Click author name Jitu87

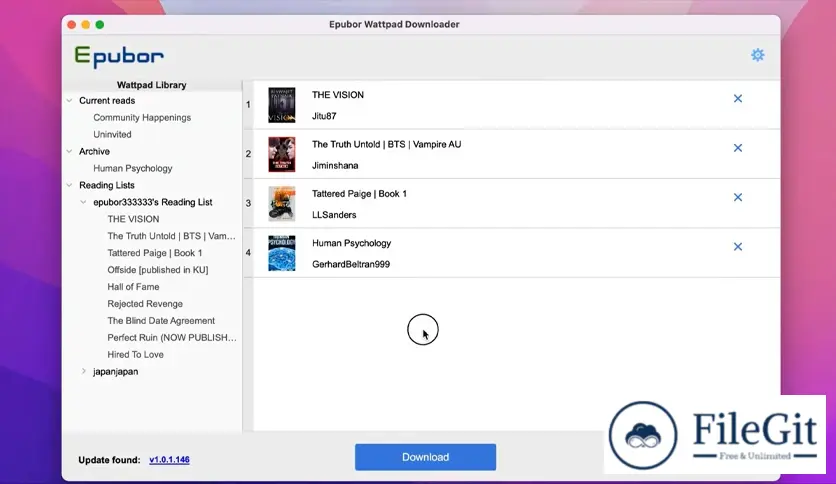point(324,116)
